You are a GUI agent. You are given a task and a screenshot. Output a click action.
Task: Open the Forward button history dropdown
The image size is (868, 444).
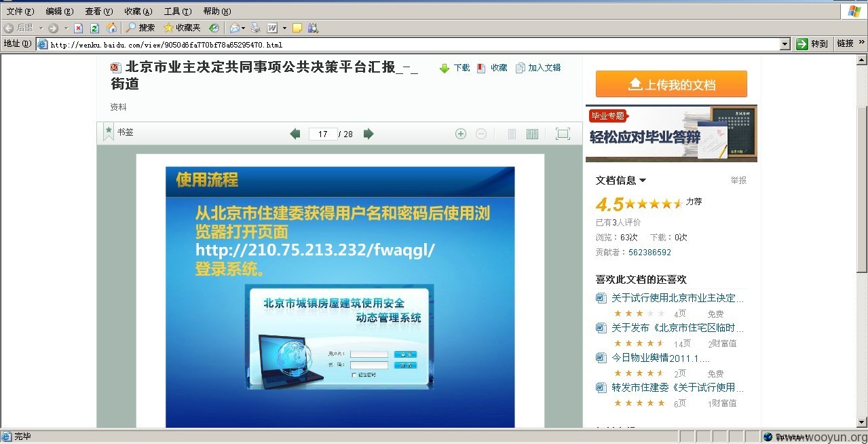pos(66,28)
